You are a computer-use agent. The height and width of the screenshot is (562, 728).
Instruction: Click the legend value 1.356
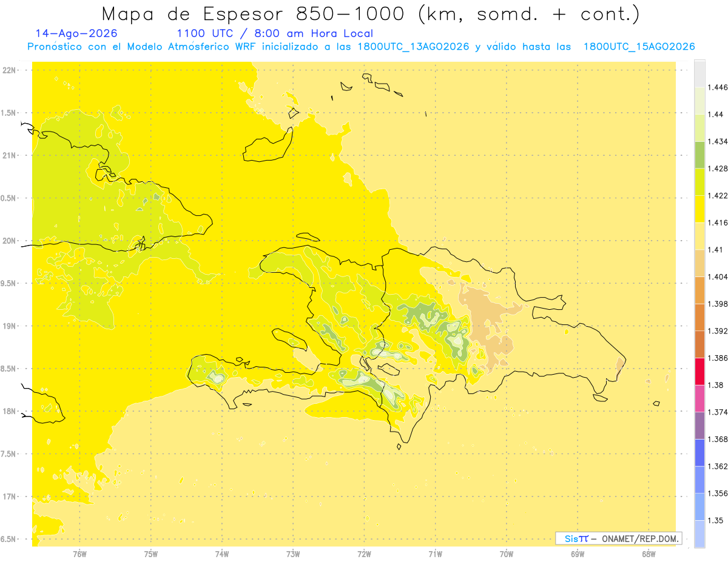tap(718, 493)
